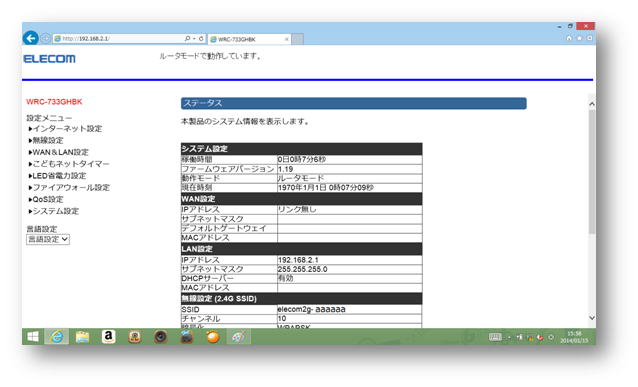This screenshot has width=638, height=387.
Task: Click text ルータモードで動作しています。
Action: (x=210, y=56)
